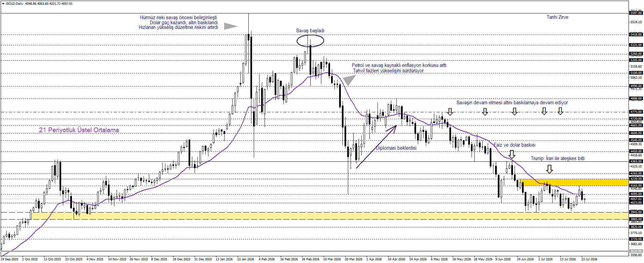Image resolution: width=644 pixels, height=263 pixels.
Task: Click the '26 Feb 2026' date on time axis
Action: (311, 259)
